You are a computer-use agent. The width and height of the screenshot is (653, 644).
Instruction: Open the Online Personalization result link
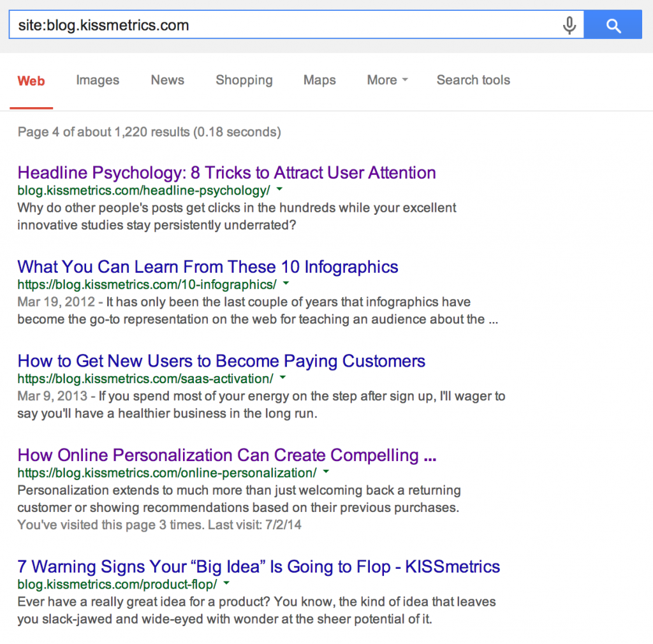click(227, 455)
